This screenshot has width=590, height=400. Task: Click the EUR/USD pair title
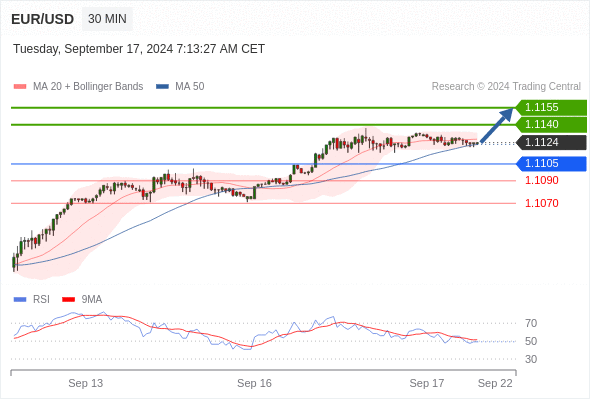tap(43, 19)
